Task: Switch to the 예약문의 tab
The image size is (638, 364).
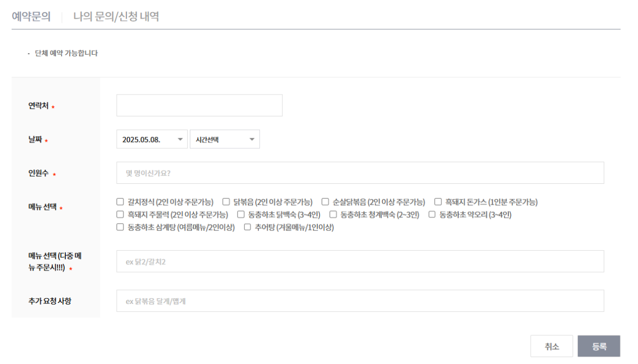Action: click(x=31, y=16)
